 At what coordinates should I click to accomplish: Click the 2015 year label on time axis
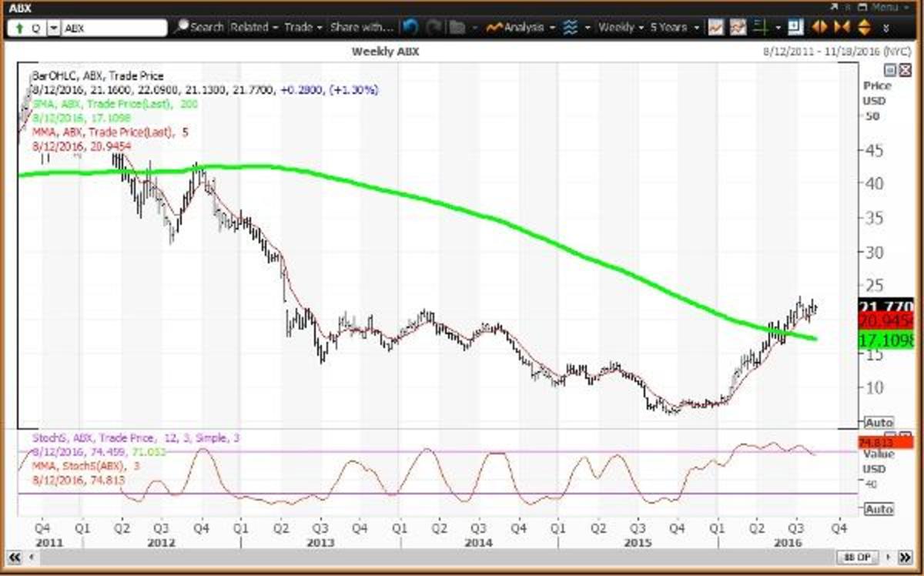638,542
